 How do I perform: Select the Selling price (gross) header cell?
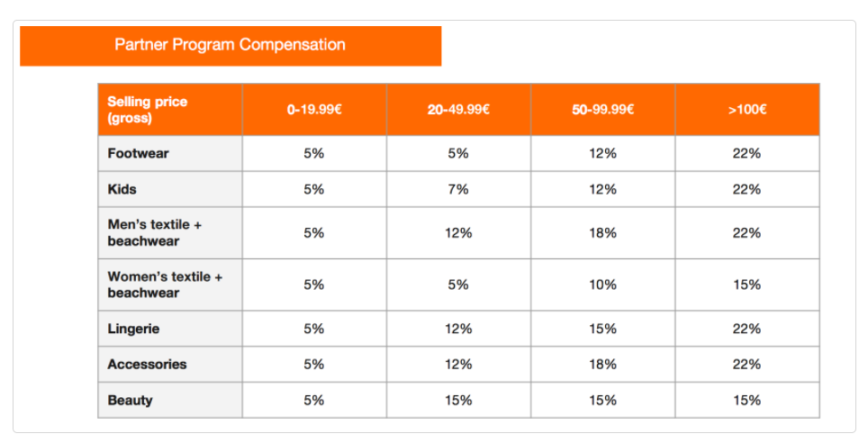tap(148, 110)
